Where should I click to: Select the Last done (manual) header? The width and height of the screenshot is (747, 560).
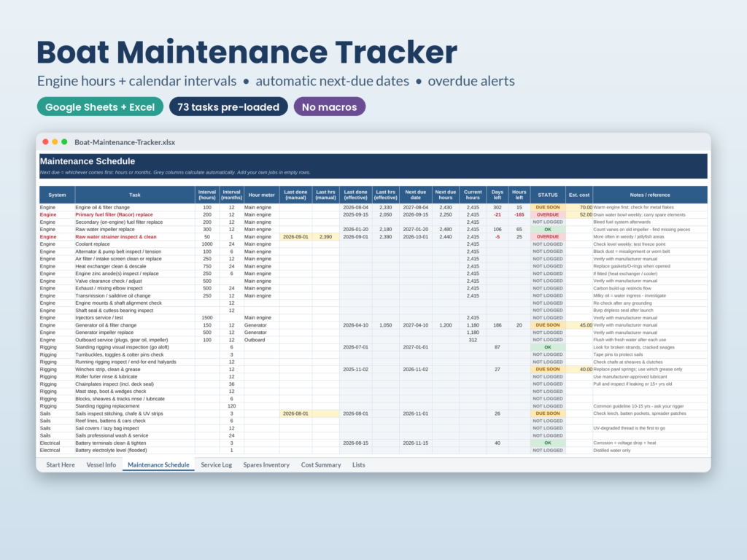coord(296,195)
